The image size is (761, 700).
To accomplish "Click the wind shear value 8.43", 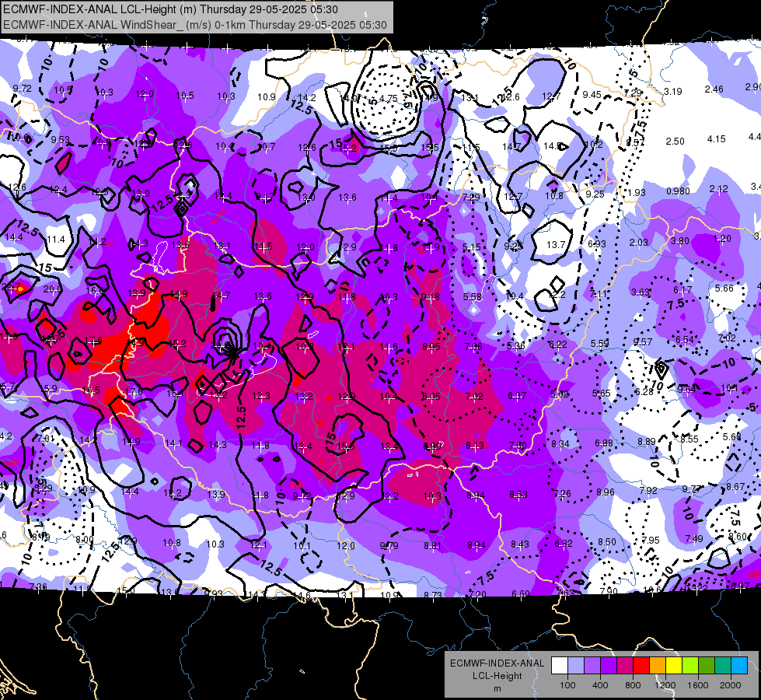I will click(520, 544).
